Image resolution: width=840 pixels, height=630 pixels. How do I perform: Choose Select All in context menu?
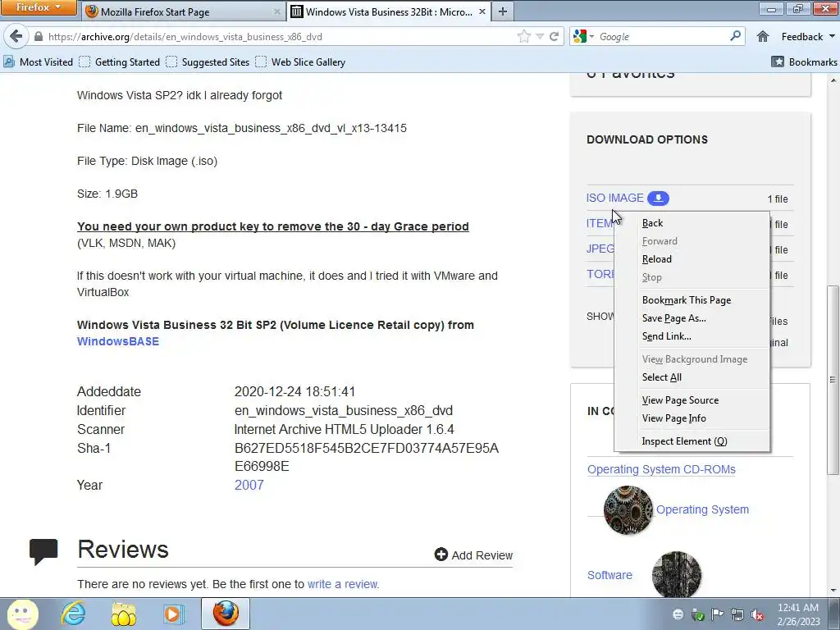(692, 377)
